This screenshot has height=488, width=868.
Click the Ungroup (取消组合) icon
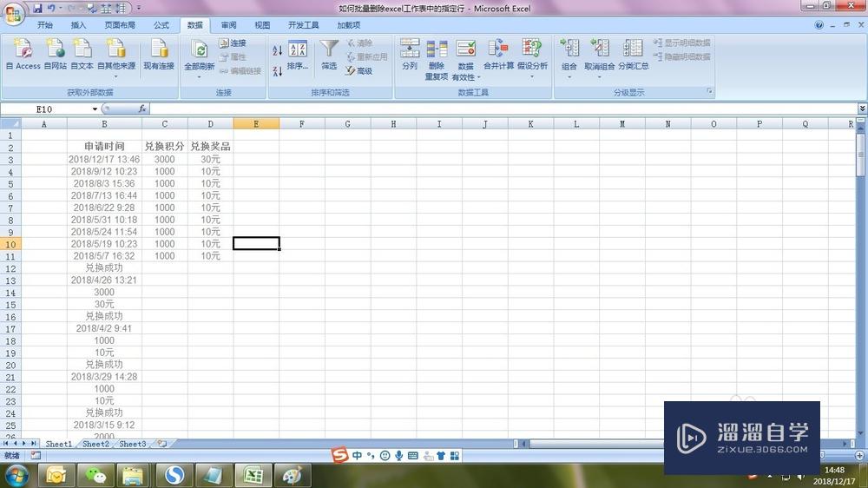(x=600, y=49)
